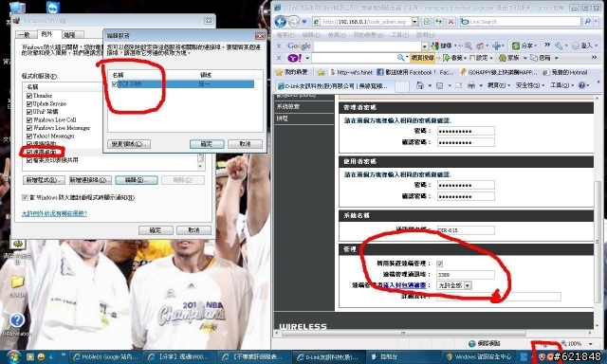Click the Yahoo toolbar mail icon
This screenshot has width=607, height=364.
tap(534, 58)
